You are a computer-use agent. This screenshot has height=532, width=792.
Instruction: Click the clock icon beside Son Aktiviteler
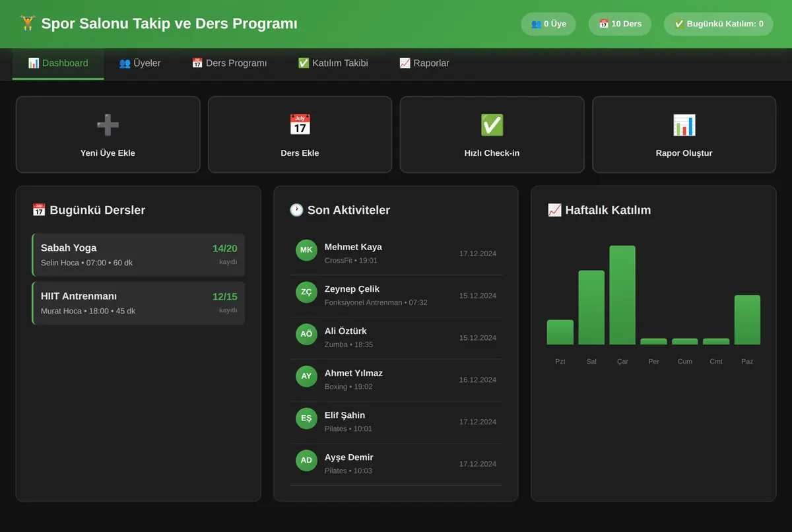296,210
